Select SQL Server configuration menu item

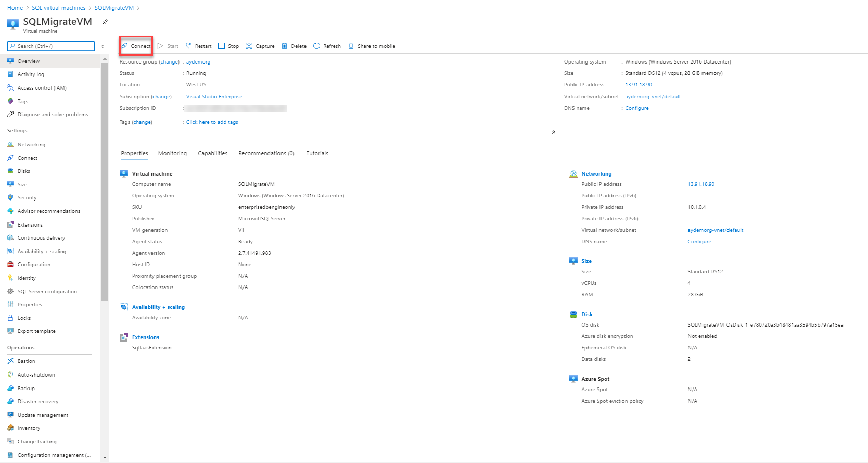coord(47,292)
